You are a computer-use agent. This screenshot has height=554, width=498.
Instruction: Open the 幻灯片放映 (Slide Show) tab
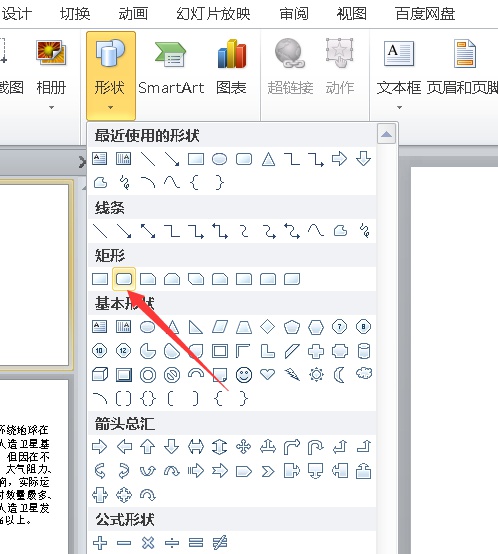213,14
